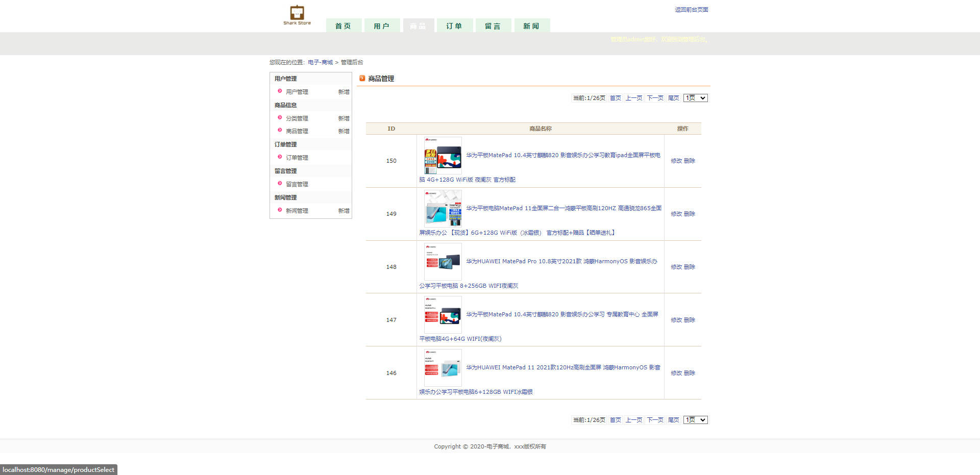Click the bullet icon beside 商品管理 sidebar link
Image resolution: width=980 pixels, height=475 pixels.
pos(280,130)
